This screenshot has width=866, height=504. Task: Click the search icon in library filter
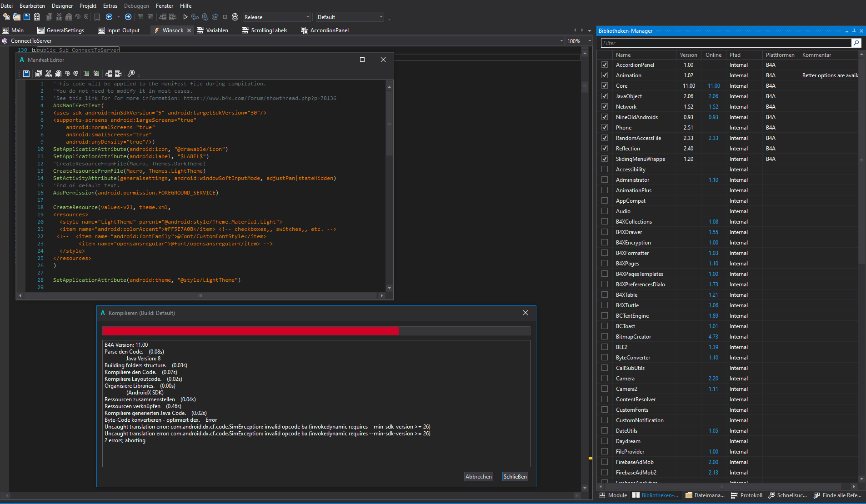[x=856, y=43]
